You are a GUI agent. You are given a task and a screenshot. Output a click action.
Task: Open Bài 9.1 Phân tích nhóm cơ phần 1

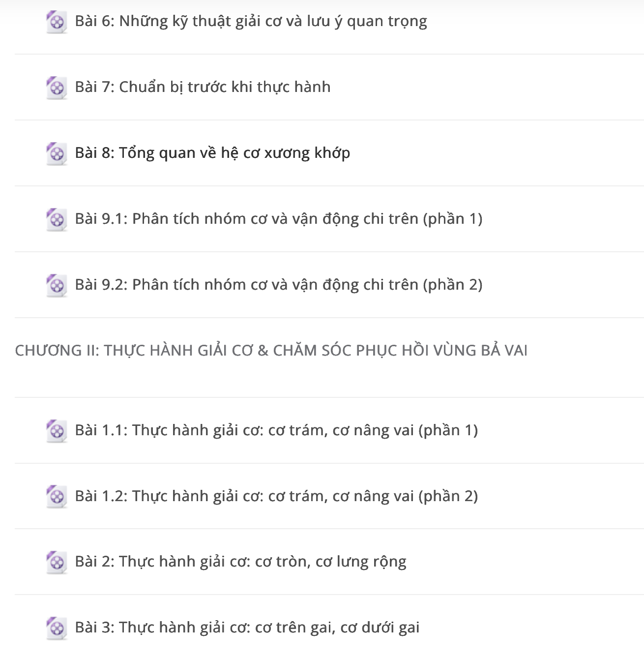tap(279, 219)
